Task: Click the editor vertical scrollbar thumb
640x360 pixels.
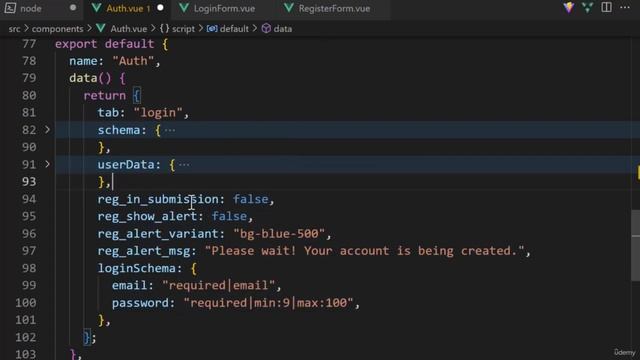Action: pyautogui.click(x=635, y=245)
